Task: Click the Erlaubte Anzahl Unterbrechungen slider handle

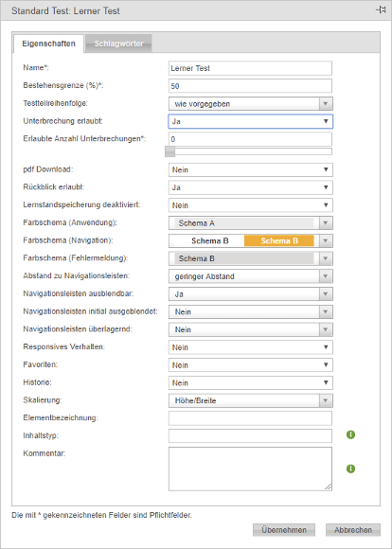Action: pos(169,151)
